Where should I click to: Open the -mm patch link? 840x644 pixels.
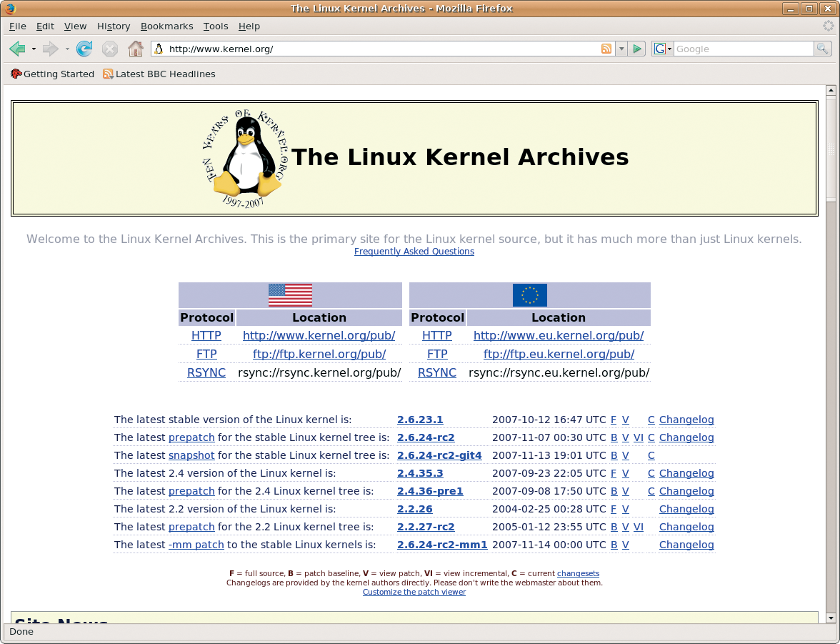pyautogui.click(x=196, y=545)
